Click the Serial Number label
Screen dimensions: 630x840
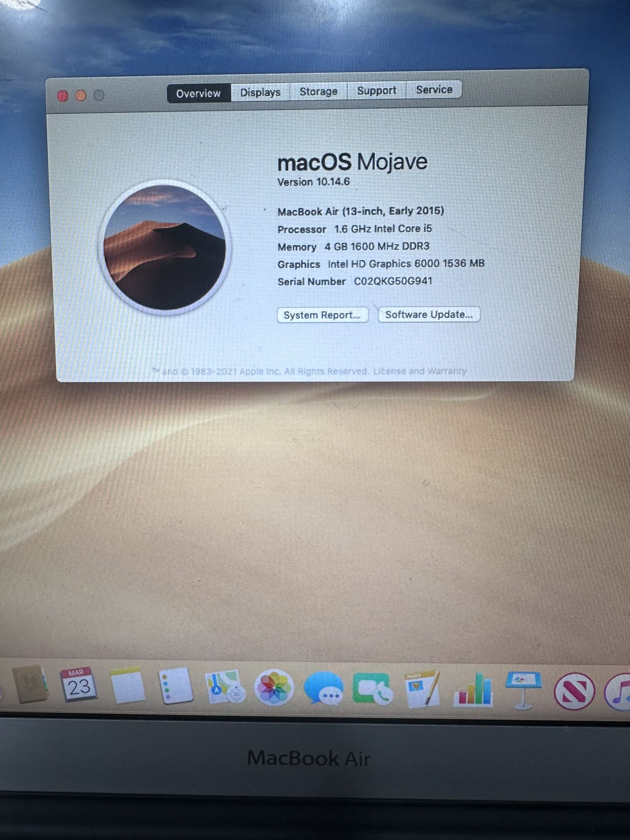pyautogui.click(x=311, y=282)
